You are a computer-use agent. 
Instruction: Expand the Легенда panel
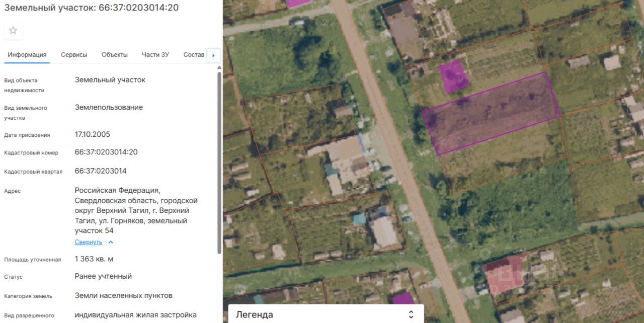click(x=411, y=314)
